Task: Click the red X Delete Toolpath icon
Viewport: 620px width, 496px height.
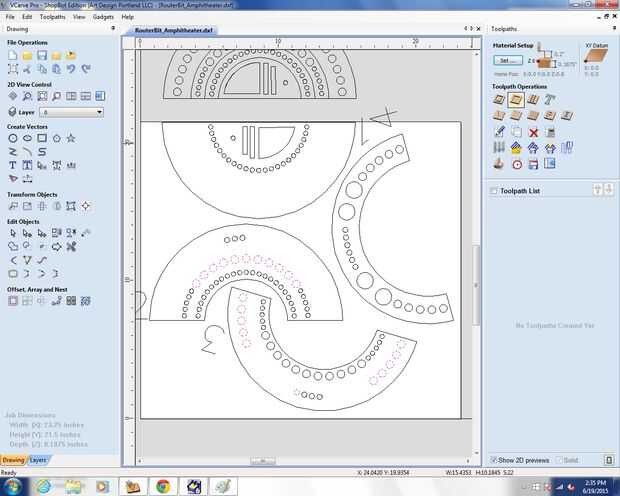Action: coord(533,132)
